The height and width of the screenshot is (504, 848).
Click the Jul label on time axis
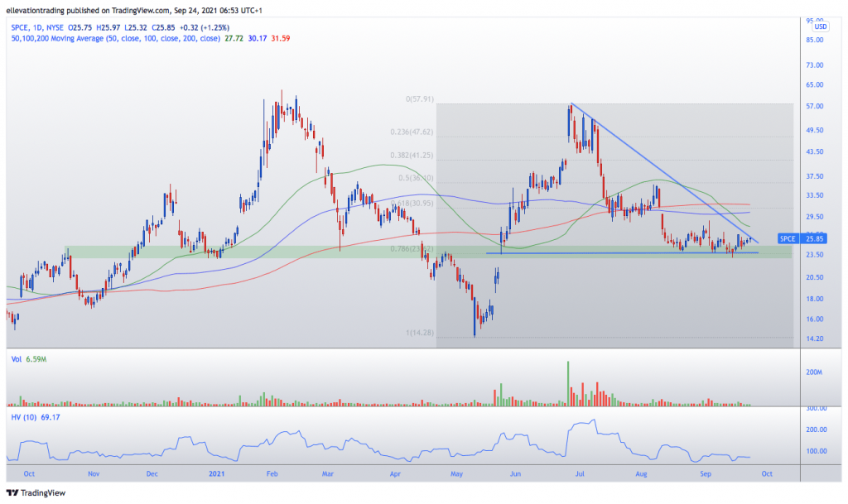click(x=580, y=473)
